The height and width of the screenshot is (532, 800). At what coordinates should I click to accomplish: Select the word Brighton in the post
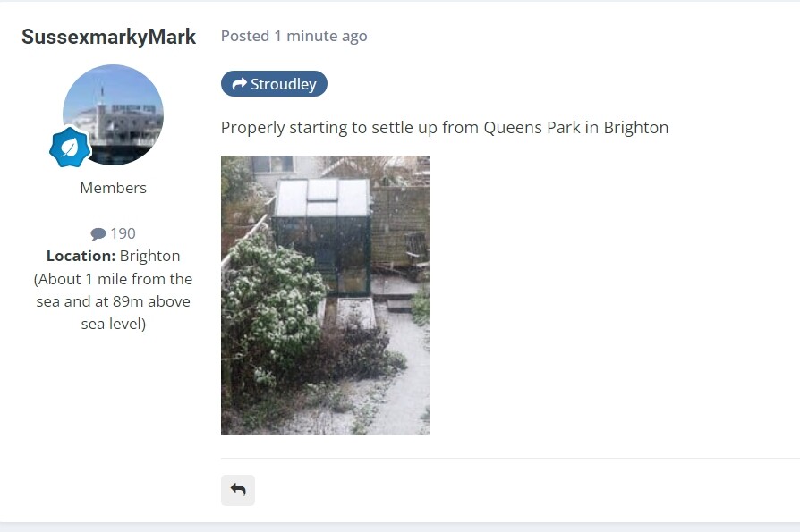tap(635, 127)
